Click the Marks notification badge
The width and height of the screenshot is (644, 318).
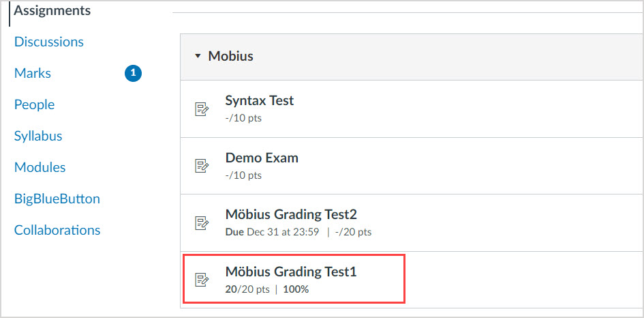(133, 73)
